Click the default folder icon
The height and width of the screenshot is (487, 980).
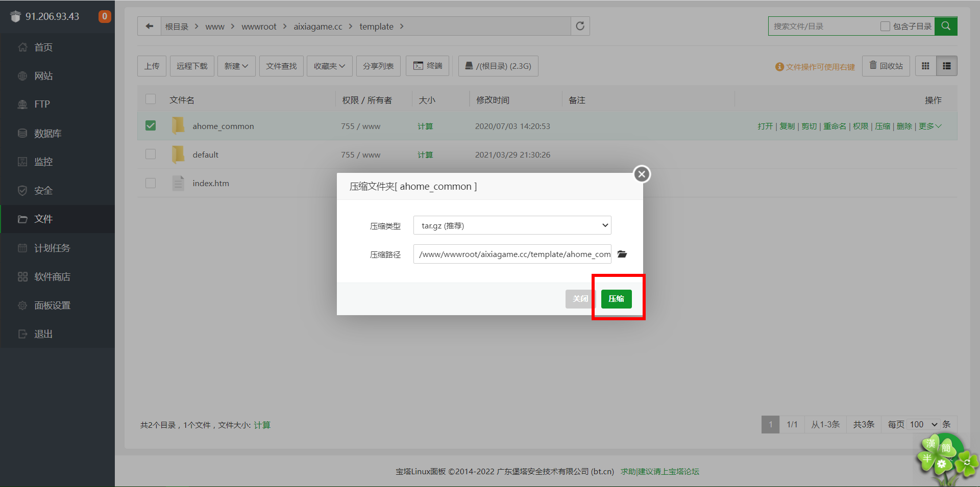(x=178, y=154)
